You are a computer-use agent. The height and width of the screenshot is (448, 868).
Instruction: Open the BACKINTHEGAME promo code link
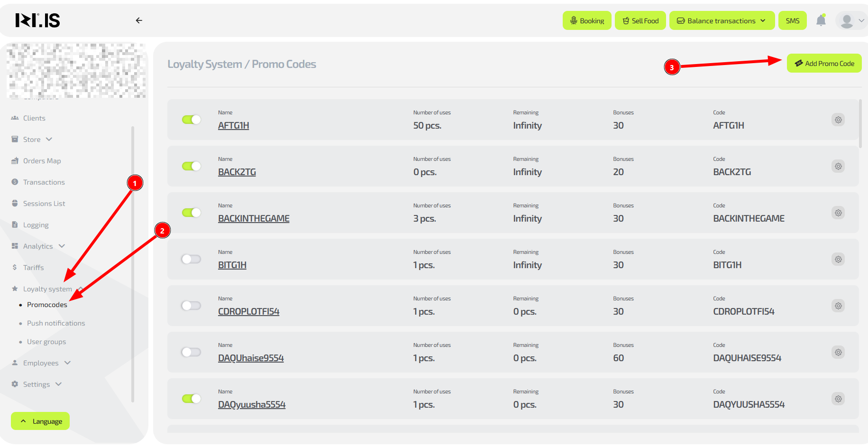coord(254,219)
